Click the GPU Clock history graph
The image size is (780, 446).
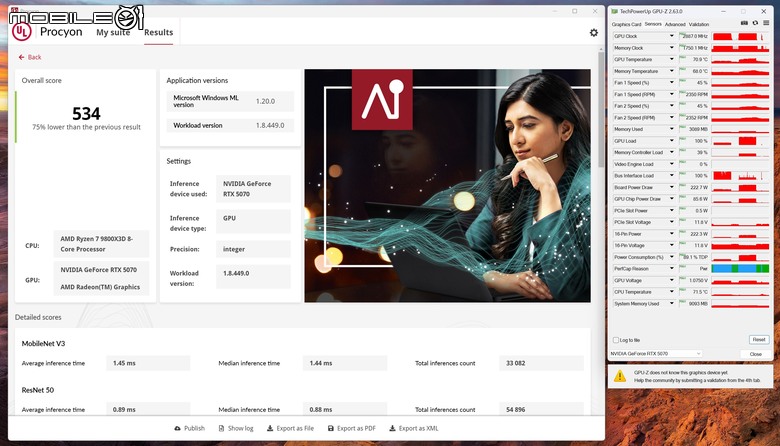coord(740,36)
